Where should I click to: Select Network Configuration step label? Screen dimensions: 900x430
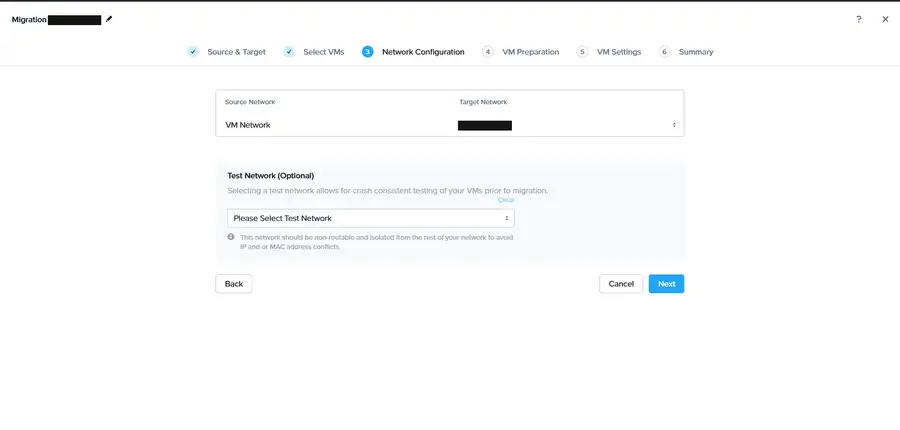click(423, 52)
